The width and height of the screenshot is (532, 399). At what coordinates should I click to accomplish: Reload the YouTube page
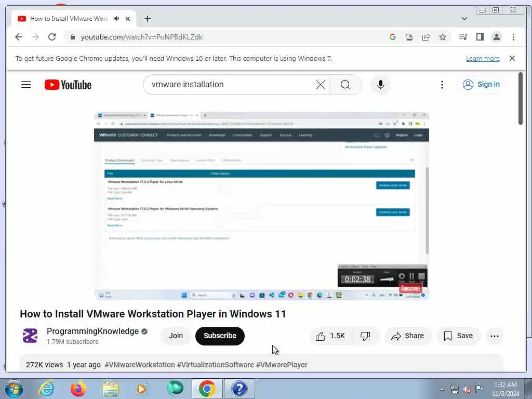coord(52,37)
